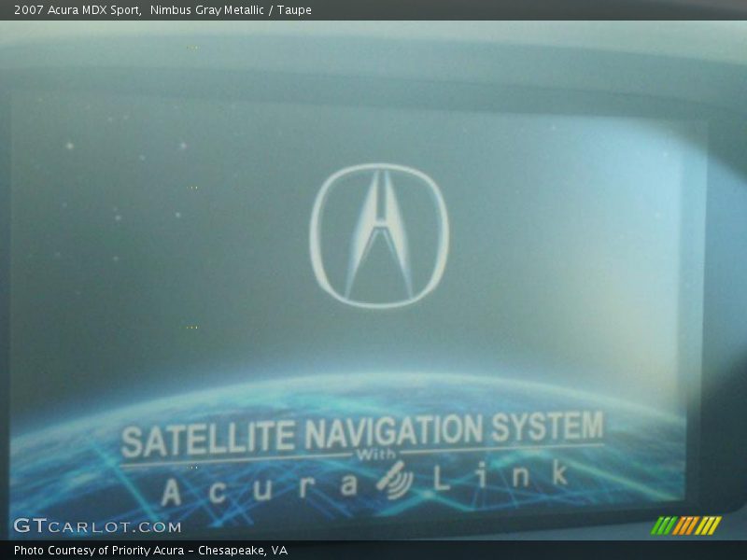Image resolution: width=747 pixels, height=560 pixels.
Task: Click the "2007 Acura MDX Sport" caption
Action: (x=78, y=10)
